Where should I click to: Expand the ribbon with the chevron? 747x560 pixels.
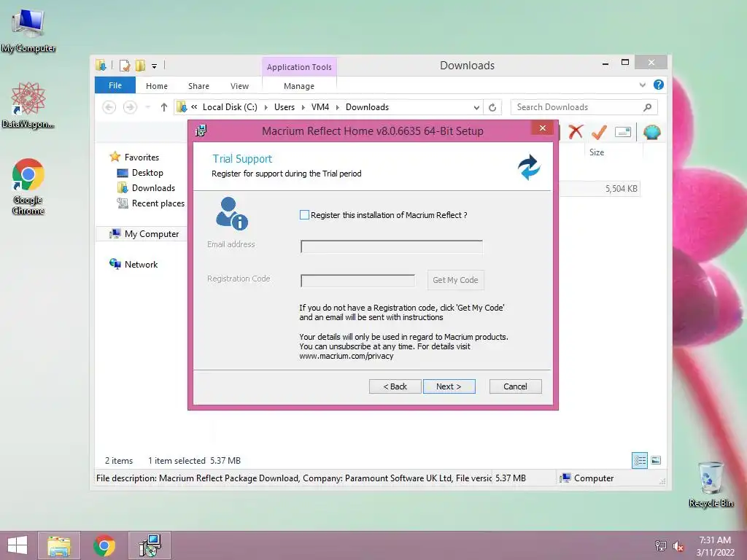(x=643, y=85)
